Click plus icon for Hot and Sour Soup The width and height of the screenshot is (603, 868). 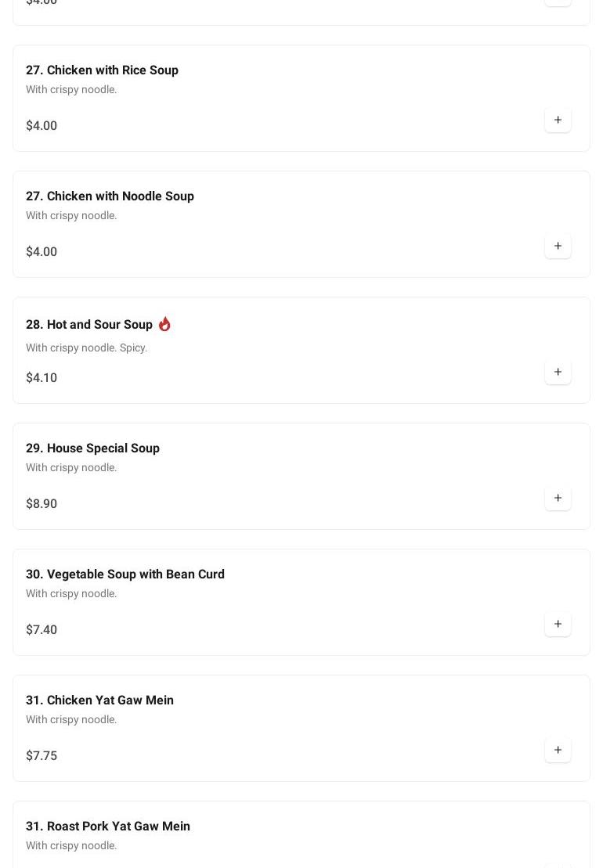558,372
